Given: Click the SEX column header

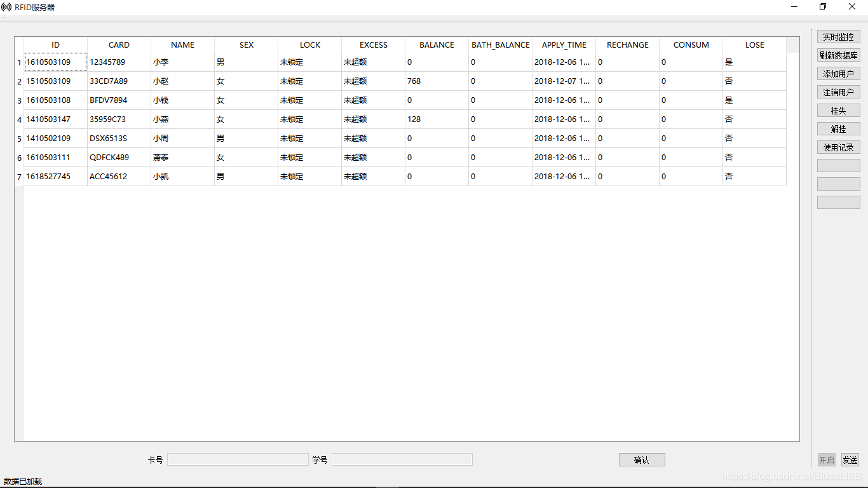Looking at the screenshot, I should [x=247, y=44].
